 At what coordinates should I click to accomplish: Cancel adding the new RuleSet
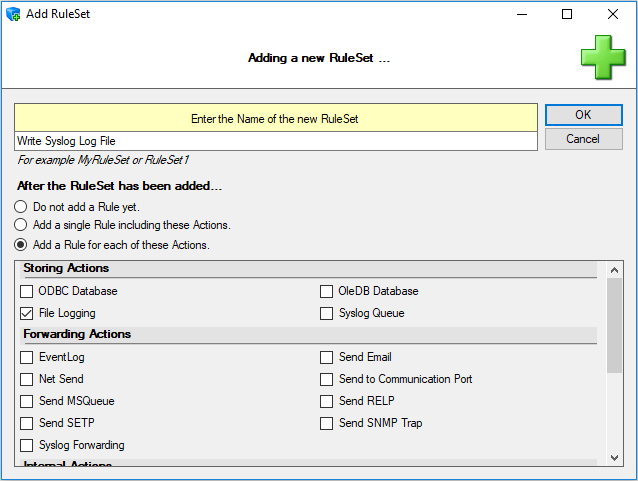pos(583,139)
